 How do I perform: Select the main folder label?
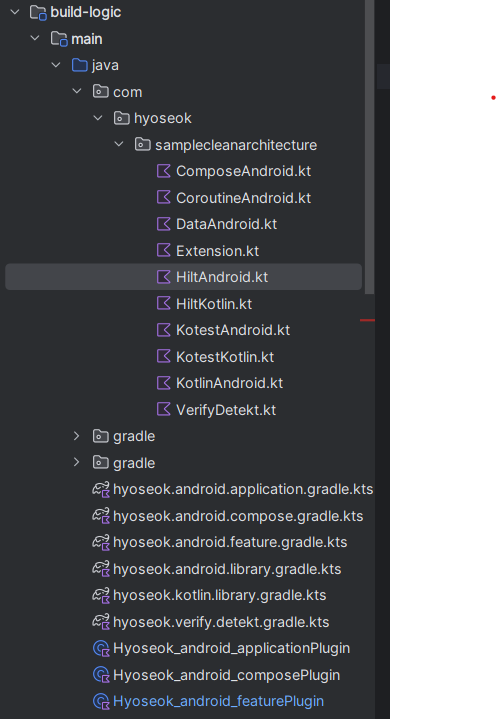(x=87, y=39)
